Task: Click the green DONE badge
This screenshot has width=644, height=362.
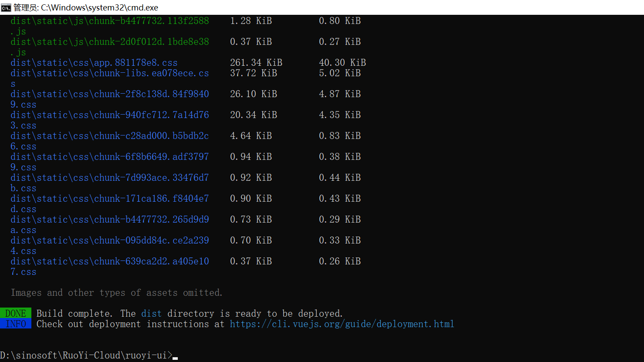Action: (16, 313)
